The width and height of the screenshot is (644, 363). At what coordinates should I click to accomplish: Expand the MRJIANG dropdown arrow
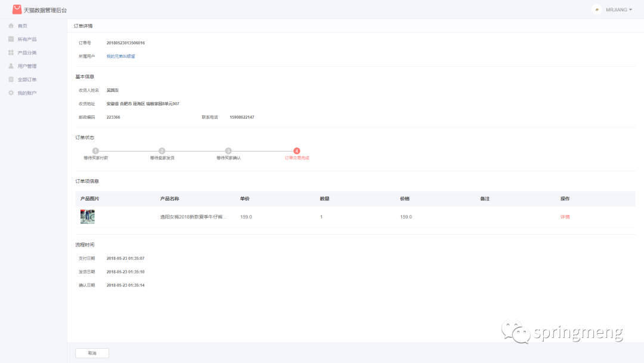630,10
